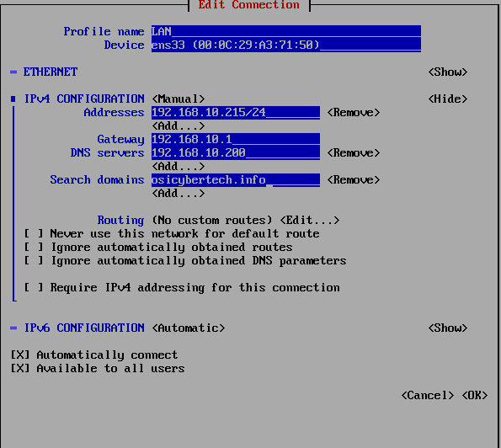
Task: Open the IPv6 method dropdown set to Automatic
Action: tap(189, 328)
